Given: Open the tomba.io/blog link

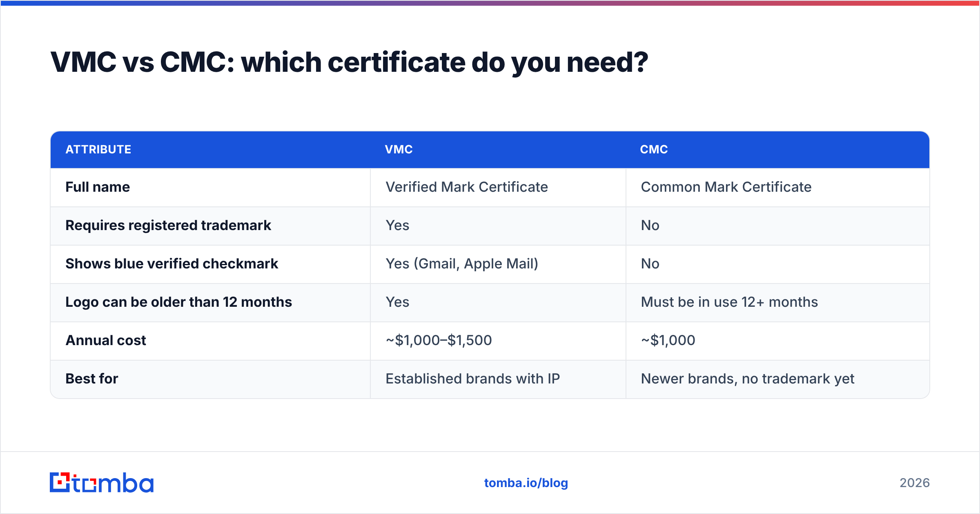Looking at the screenshot, I should 526,483.
